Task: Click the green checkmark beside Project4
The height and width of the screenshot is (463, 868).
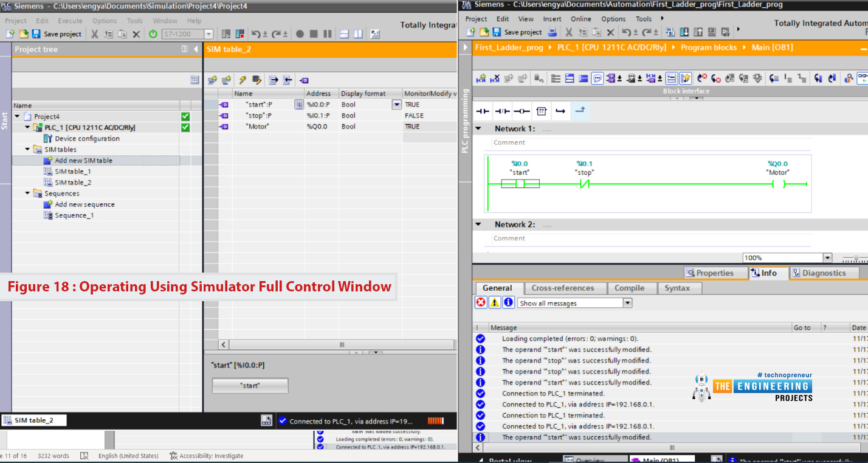Action: [185, 116]
